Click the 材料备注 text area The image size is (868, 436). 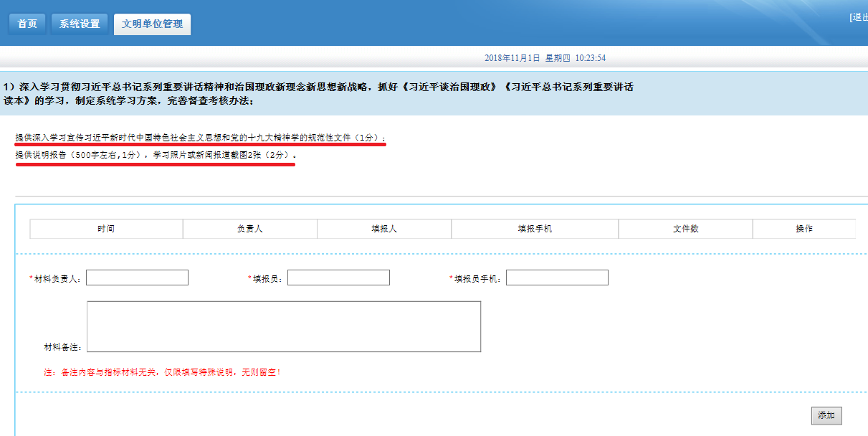pyautogui.click(x=283, y=326)
